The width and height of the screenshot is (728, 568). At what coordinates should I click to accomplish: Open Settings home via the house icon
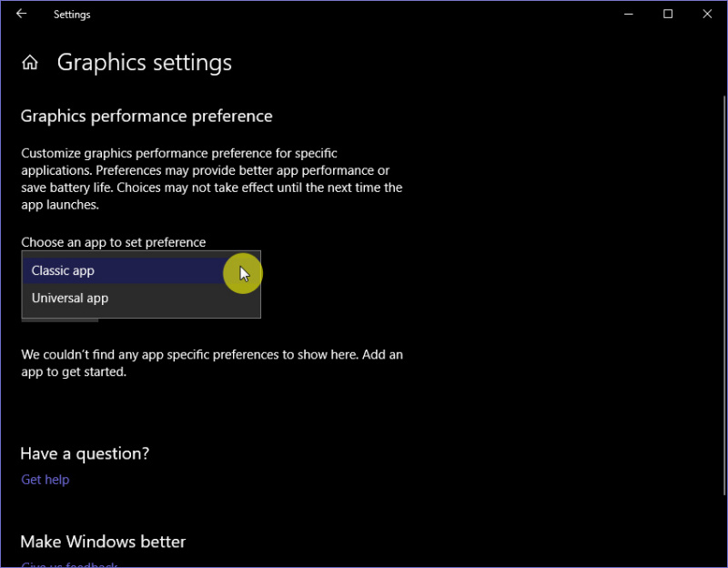click(30, 62)
